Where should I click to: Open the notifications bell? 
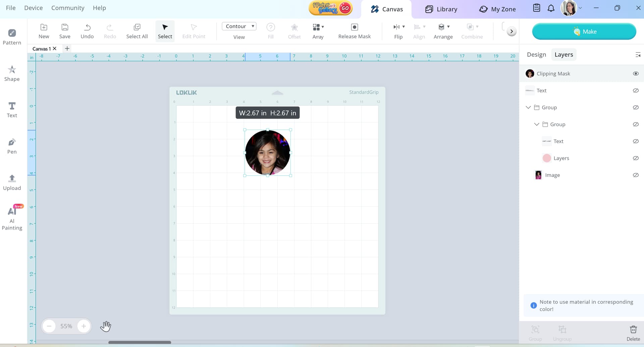[551, 8]
